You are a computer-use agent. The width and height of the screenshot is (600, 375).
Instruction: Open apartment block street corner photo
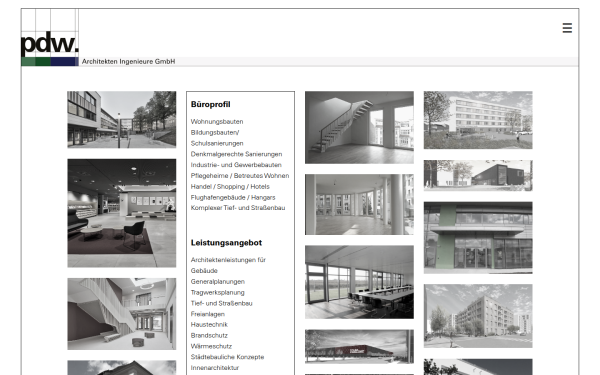pyautogui.click(x=478, y=316)
